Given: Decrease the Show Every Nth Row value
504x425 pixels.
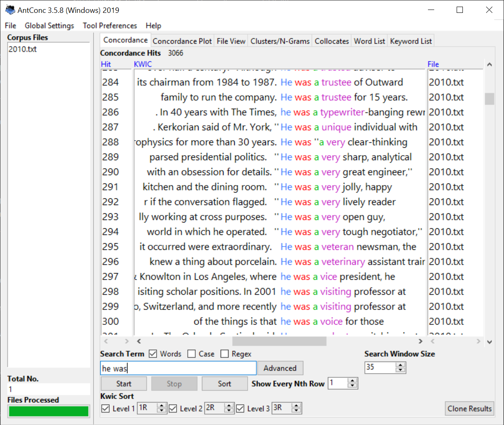Looking at the screenshot, I should click(x=352, y=386).
